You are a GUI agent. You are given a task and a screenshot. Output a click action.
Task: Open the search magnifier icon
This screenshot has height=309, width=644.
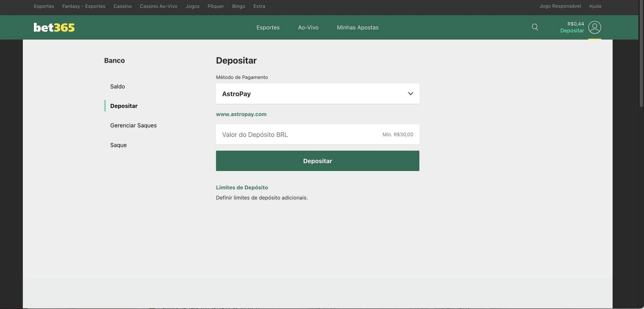tap(535, 27)
